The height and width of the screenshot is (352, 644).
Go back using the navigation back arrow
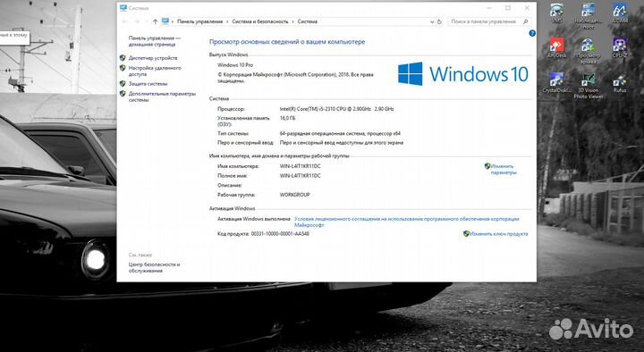[x=124, y=21]
